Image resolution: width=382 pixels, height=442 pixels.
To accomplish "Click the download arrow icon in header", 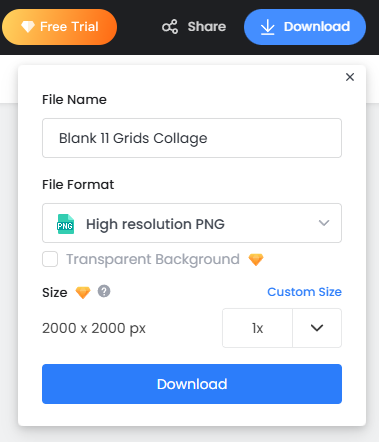I will (267, 27).
